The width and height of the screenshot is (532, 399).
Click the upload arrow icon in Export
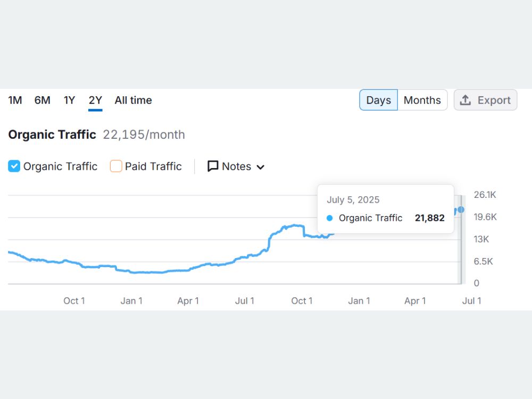465,100
